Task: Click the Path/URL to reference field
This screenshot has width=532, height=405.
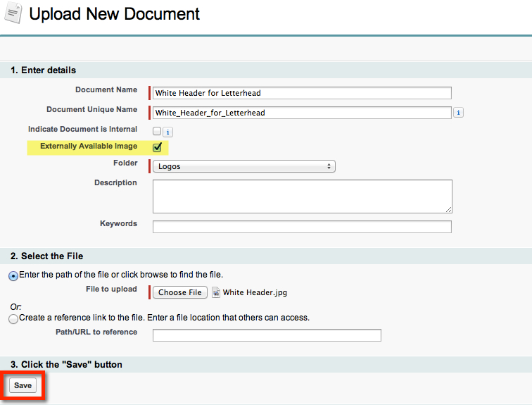Action: [267, 335]
